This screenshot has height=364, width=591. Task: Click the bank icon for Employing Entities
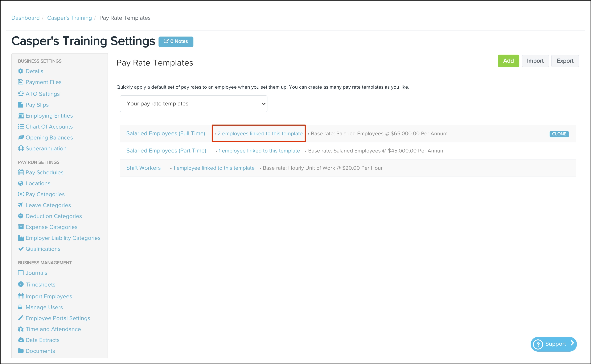(x=21, y=116)
